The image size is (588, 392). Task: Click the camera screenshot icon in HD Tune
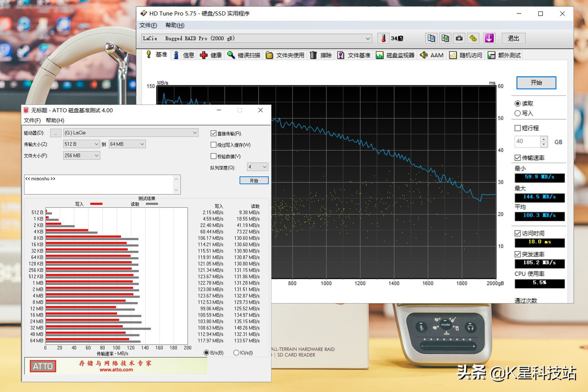click(459, 38)
